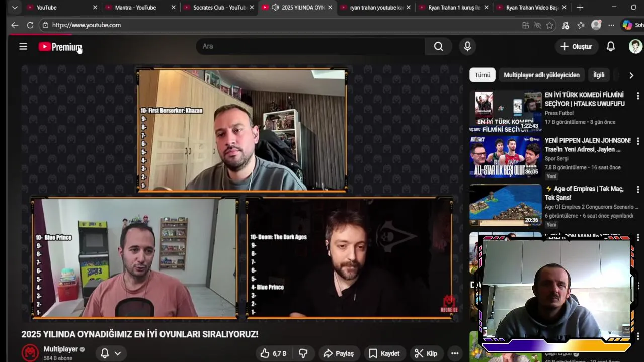Image resolution: width=644 pixels, height=362 pixels.
Task: Open the tab actions menu chevron
Action: point(15,8)
